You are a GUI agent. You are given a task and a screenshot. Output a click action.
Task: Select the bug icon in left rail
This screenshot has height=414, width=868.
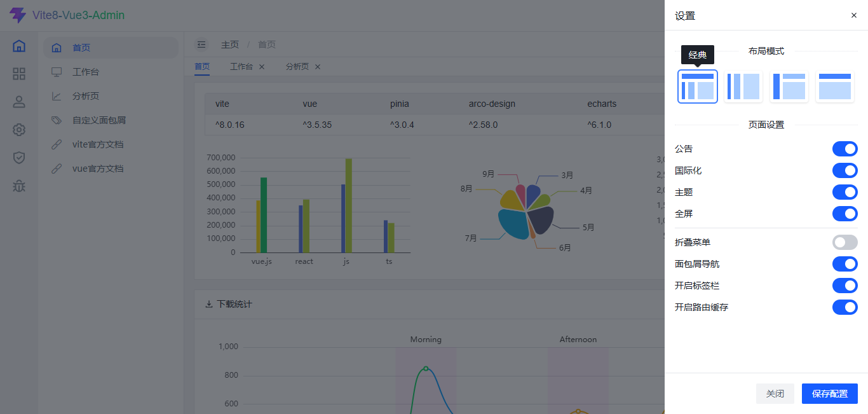pos(19,186)
